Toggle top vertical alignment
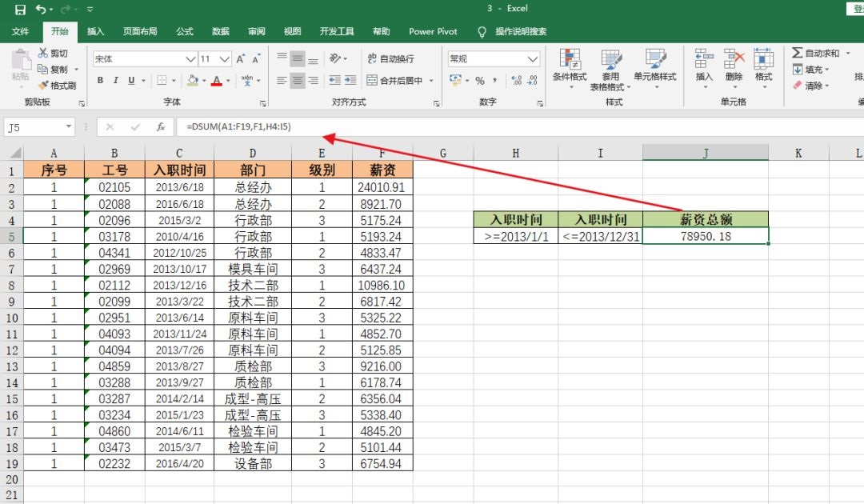This screenshot has width=864, height=504. coord(282,58)
